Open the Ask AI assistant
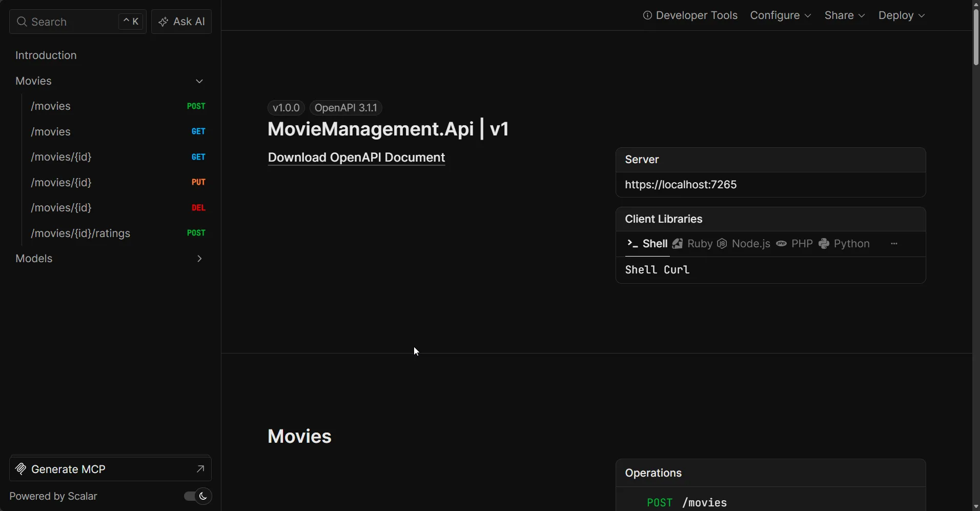This screenshot has width=980, height=511. click(181, 22)
